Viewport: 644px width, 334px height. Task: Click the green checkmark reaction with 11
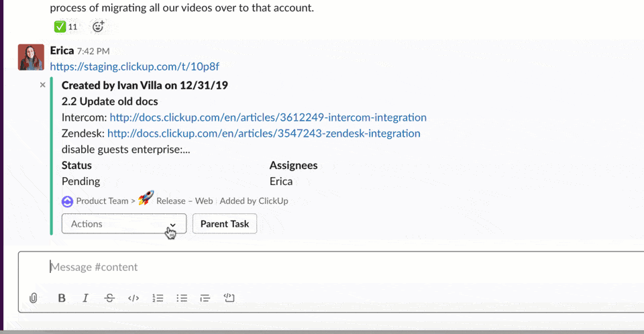pyautogui.click(x=66, y=27)
